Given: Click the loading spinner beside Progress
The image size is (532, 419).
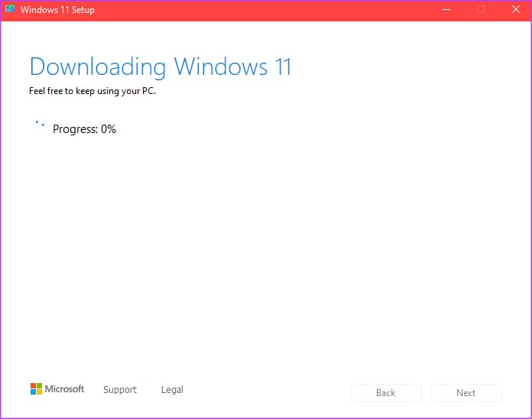Looking at the screenshot, I should pyautogui.click(x=40, y=125).
